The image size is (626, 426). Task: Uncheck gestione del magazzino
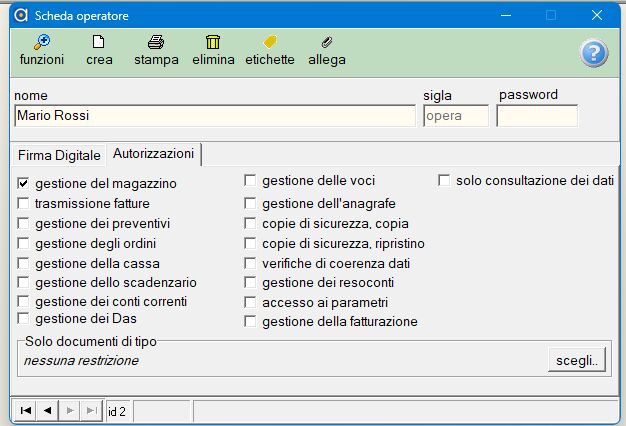point(24,184)
